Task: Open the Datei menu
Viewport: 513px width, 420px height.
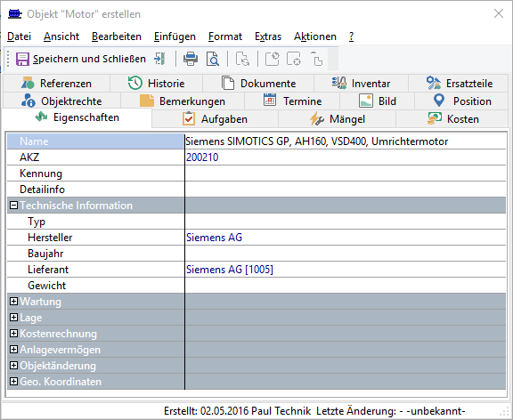Action: [x=19, y=36]
